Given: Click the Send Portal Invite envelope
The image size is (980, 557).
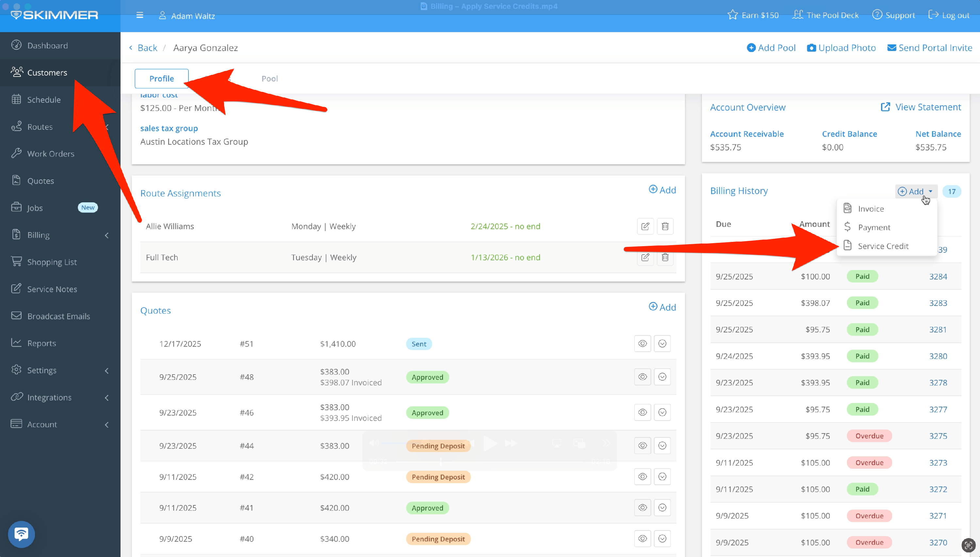Looking at the screenshot, I should [x=892, y=48].
